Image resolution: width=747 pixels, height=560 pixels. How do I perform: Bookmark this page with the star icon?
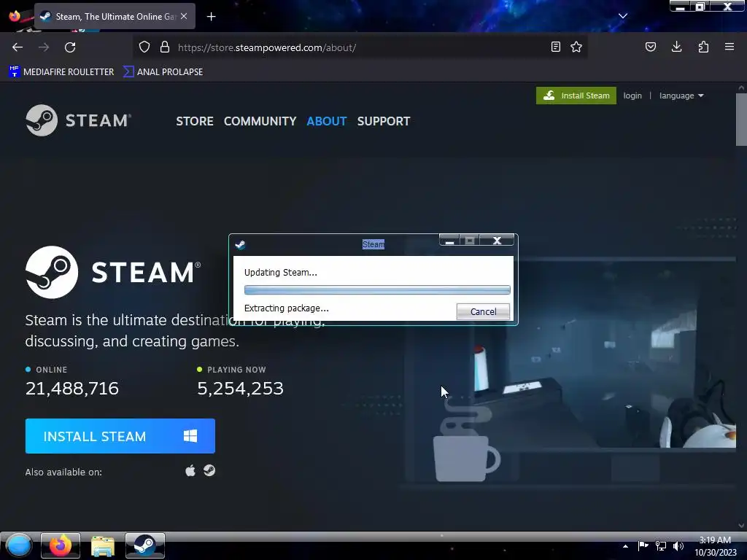(576, 47)
